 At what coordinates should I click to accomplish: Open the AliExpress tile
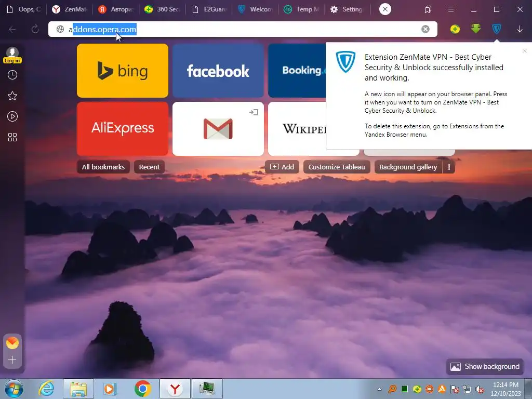click(x=123, y=129)
